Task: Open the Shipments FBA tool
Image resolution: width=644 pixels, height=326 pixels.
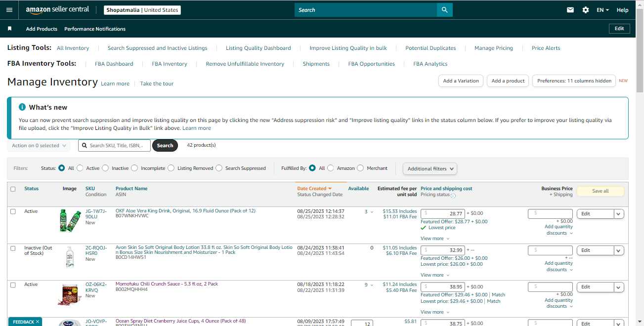Action: tap(316, 64)
